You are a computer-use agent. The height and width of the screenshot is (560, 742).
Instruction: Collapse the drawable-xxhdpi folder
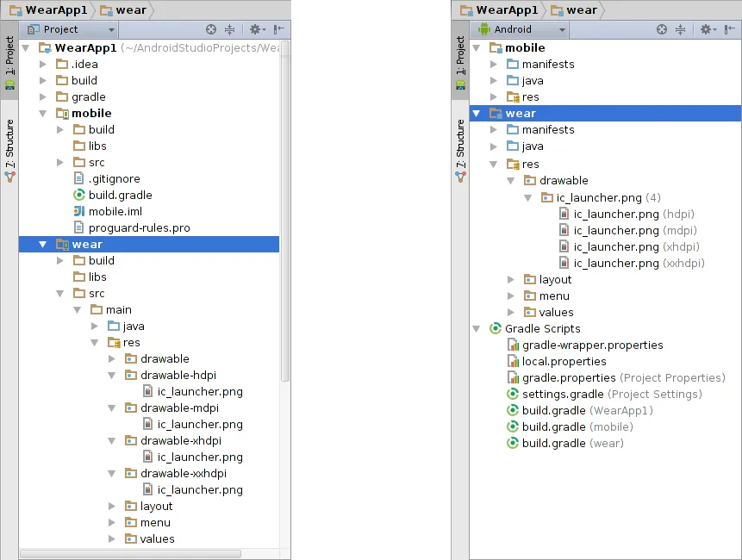click(x=112, y=474)
